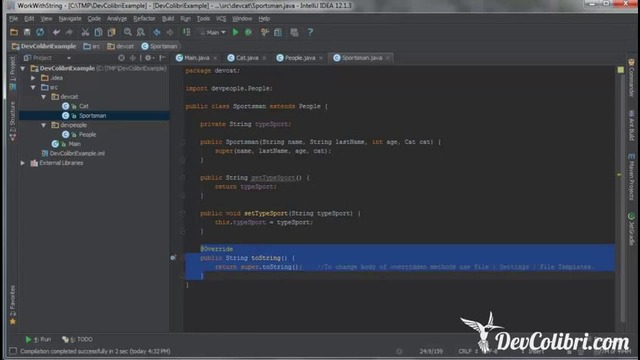Click the devcat breadcrumb in navigation bar
Image resolution: width=640 pixels, height=360 pixels.
pyautogui.click(x=121, y=46)
